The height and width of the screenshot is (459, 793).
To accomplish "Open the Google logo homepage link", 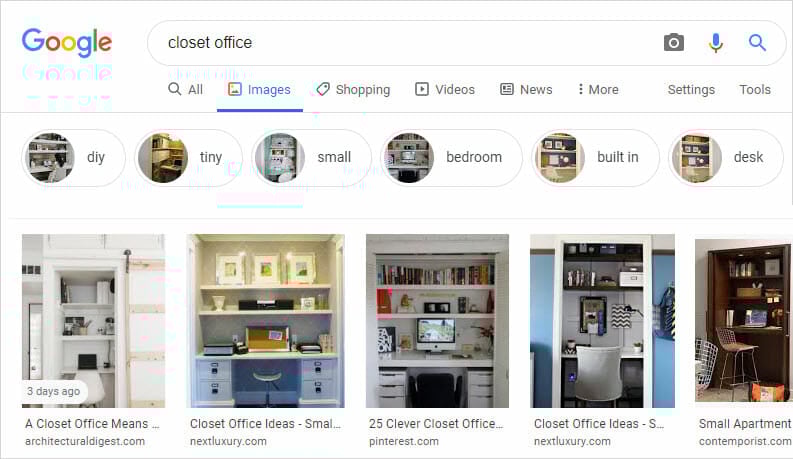I will coord(67,42).
